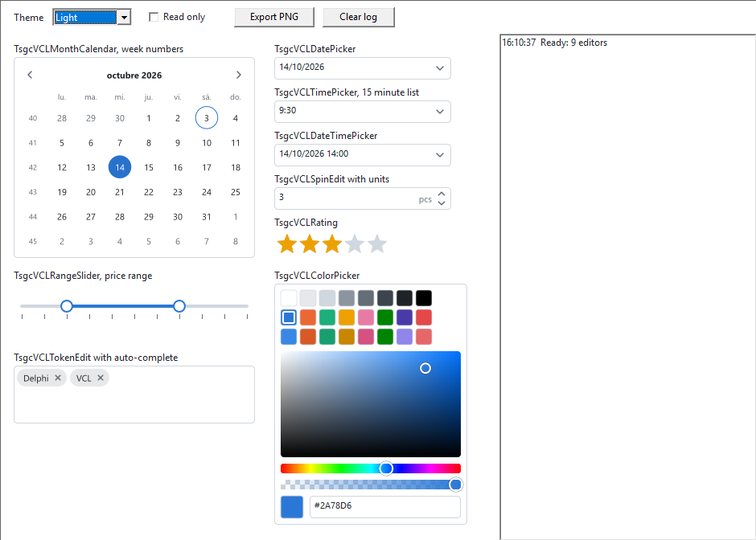Click the saturation-brightness picker handle
The width and height of the screenshot is (756, 540).
pos(425,368)
